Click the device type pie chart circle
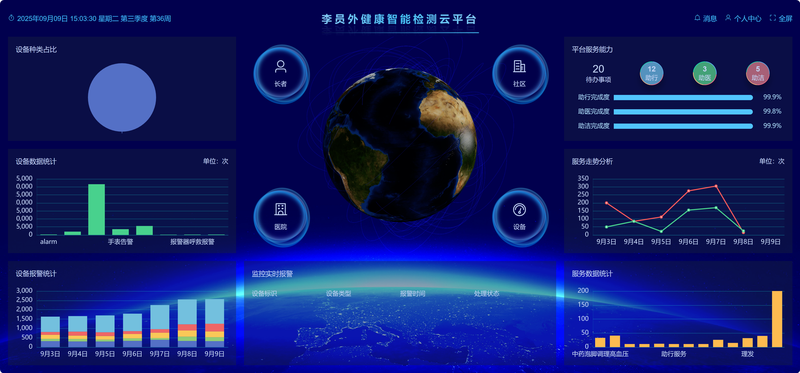Screen dimensions: 800x373 122,97
